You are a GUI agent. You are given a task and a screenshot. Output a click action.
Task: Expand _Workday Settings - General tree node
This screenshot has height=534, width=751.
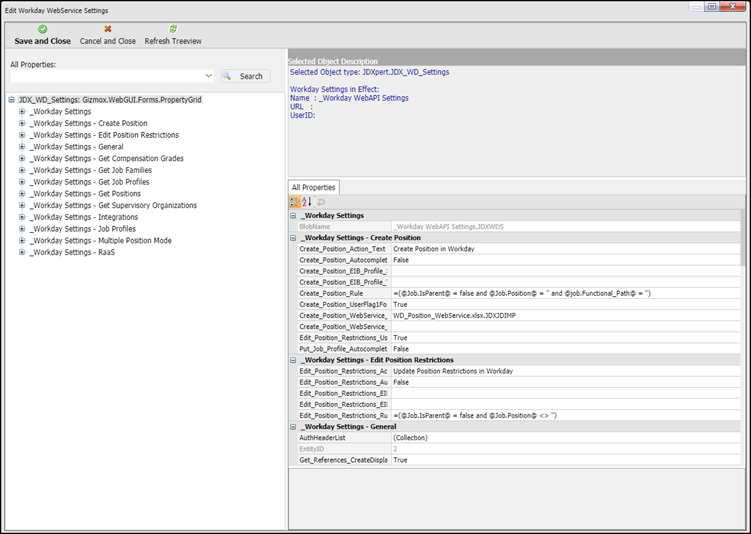point(22,147)
